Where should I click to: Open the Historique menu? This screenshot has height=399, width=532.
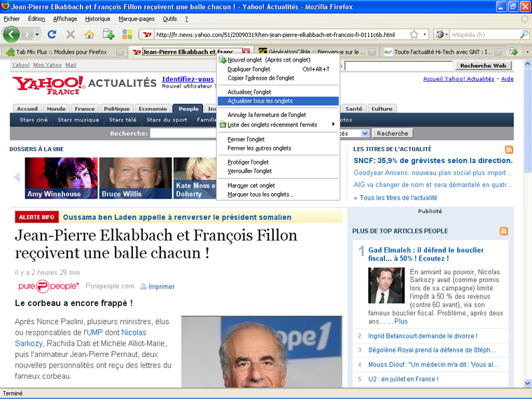pos(98,19)
